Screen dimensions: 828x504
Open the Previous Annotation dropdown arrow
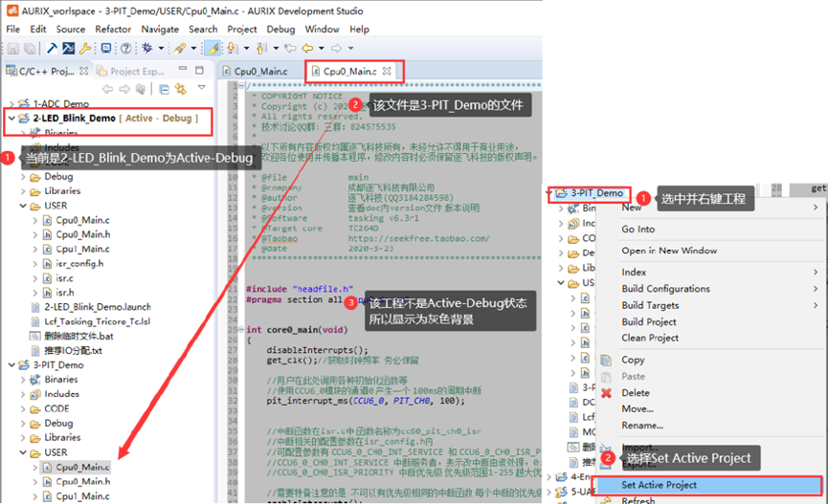click(276, 49)
